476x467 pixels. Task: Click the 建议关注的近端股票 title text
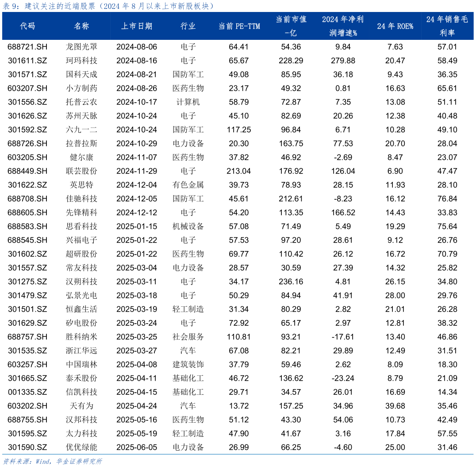pos(60,6)
